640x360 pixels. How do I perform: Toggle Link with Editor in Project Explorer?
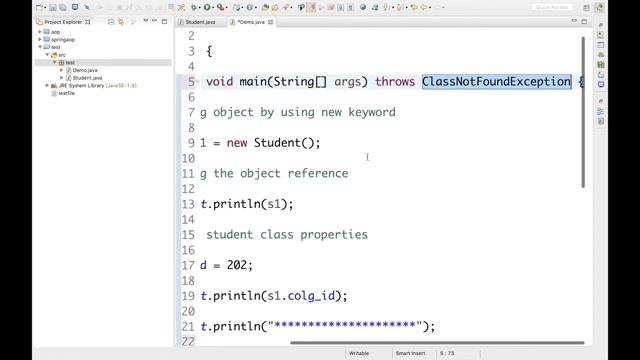point(121,22)
